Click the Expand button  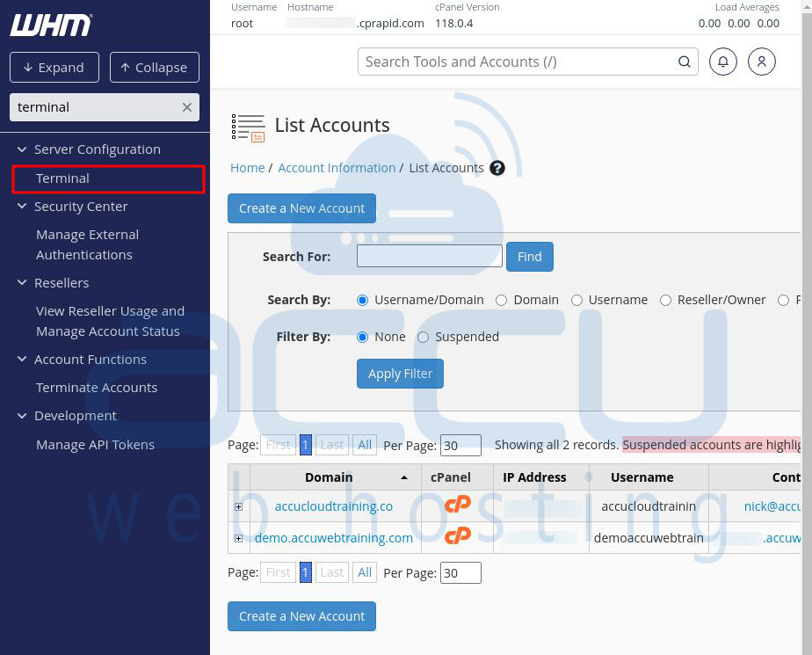[54, 68]
